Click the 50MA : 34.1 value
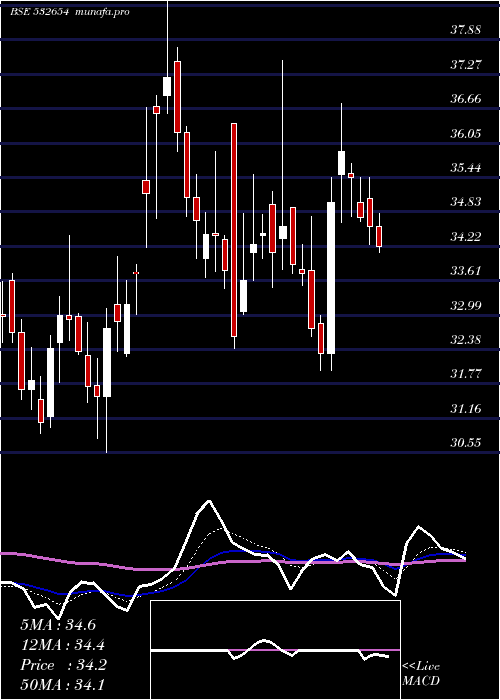 [62, 684]
